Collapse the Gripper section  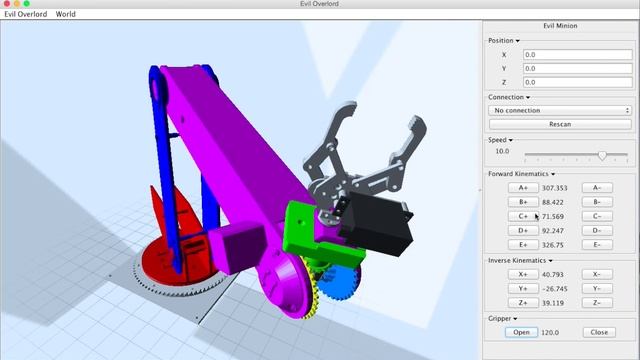502,318
